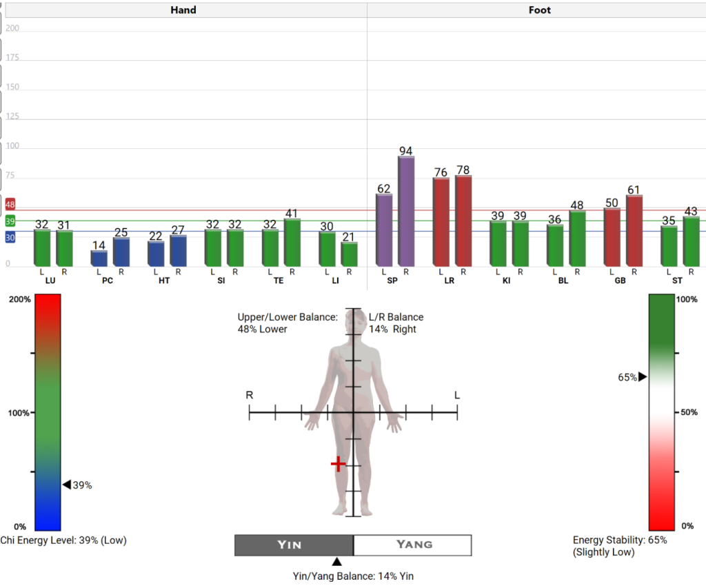Screen dimensions: 706x588
Task: Select the dark YIN half of balance bar
Action: click(x=294, y=545)
